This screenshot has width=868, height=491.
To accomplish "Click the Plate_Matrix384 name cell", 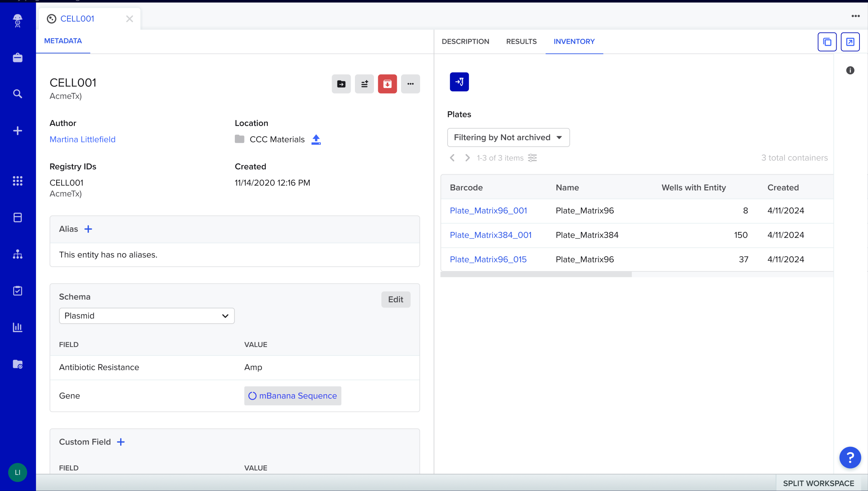I will pyautogui.click(x=587, y=235).
